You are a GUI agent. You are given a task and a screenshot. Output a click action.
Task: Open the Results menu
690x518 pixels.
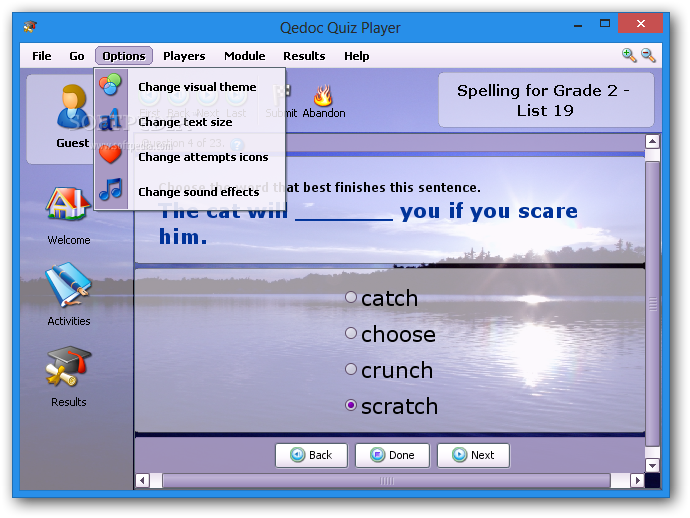(304, 56)
